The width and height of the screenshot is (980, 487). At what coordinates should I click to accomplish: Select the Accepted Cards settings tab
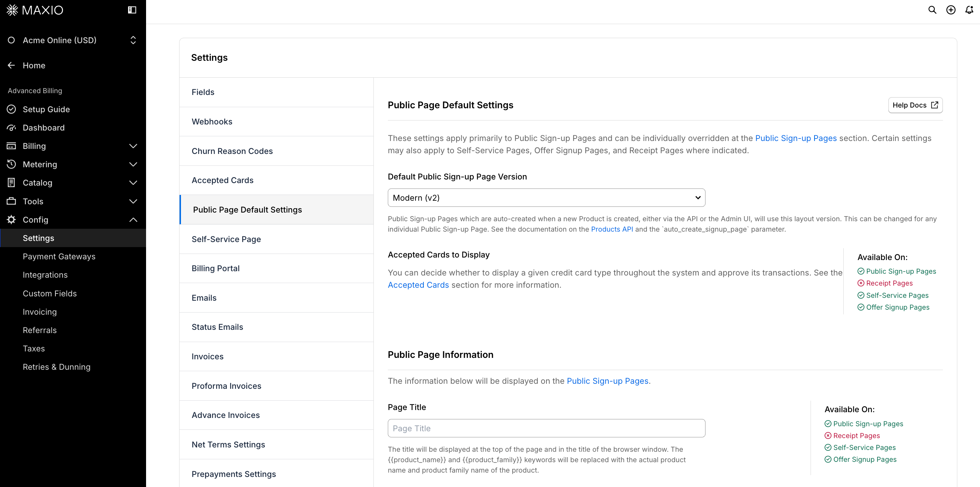pos(277,180)
